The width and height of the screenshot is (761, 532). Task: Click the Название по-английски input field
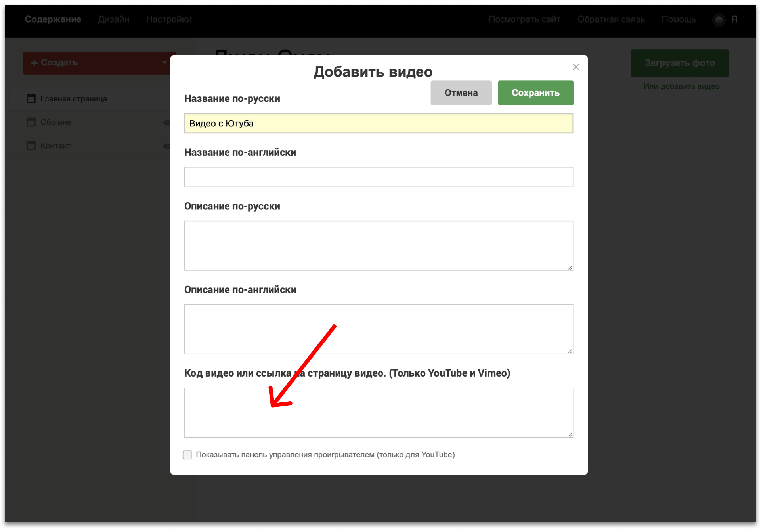point(379,177)
